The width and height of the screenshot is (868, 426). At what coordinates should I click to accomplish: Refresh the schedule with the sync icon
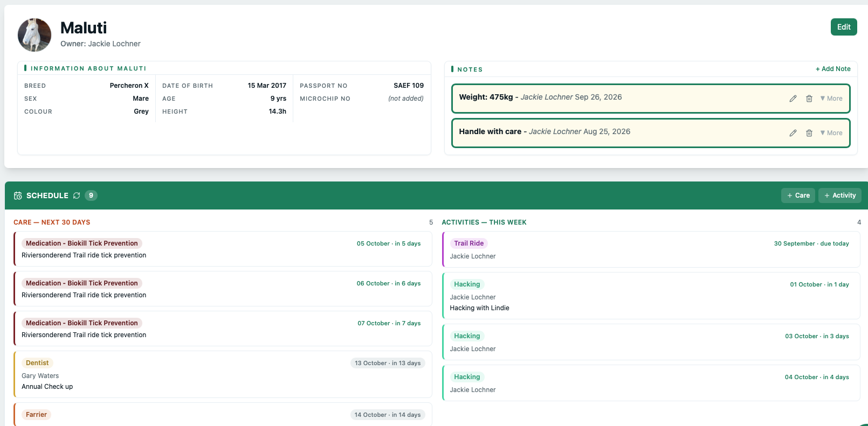point(77,195)
